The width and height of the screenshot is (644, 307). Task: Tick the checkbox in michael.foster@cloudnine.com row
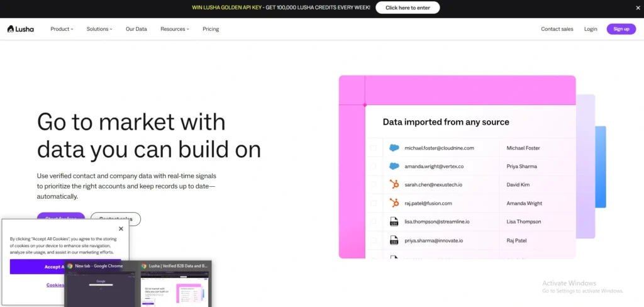point(374,148)
